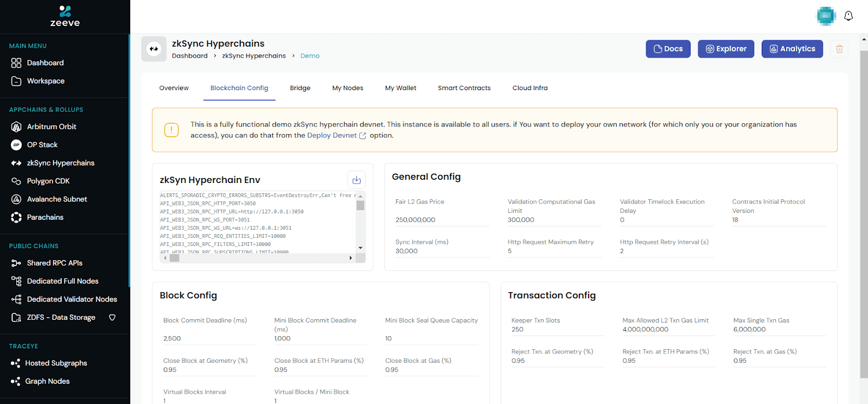Click the shield icon beside ZDFS
868x404 pixels.
pos(112,318)
